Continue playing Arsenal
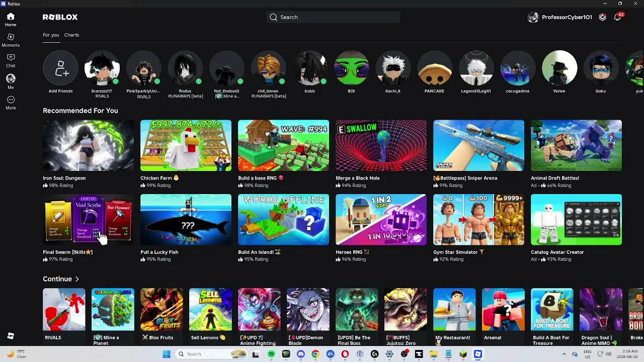644x362 pixels. click(x=503, y=309)
